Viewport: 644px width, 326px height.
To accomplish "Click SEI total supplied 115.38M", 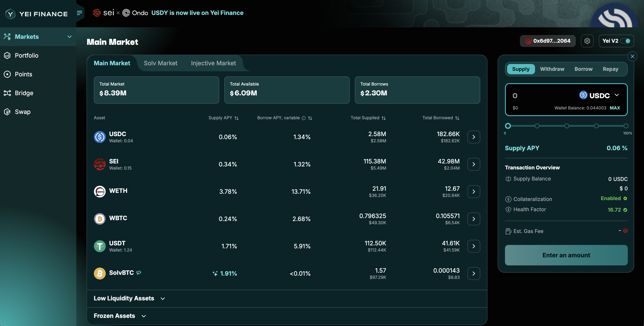I will click(375, 161).
